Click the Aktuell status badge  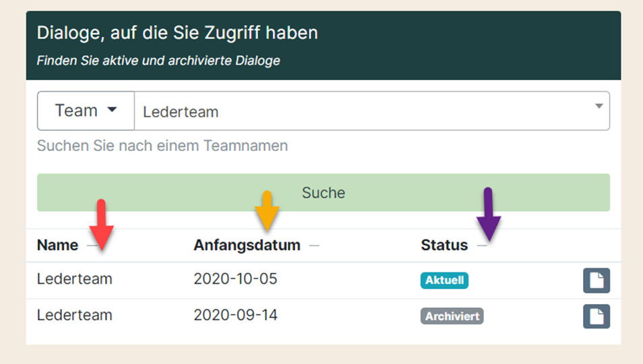click(444, 280)
